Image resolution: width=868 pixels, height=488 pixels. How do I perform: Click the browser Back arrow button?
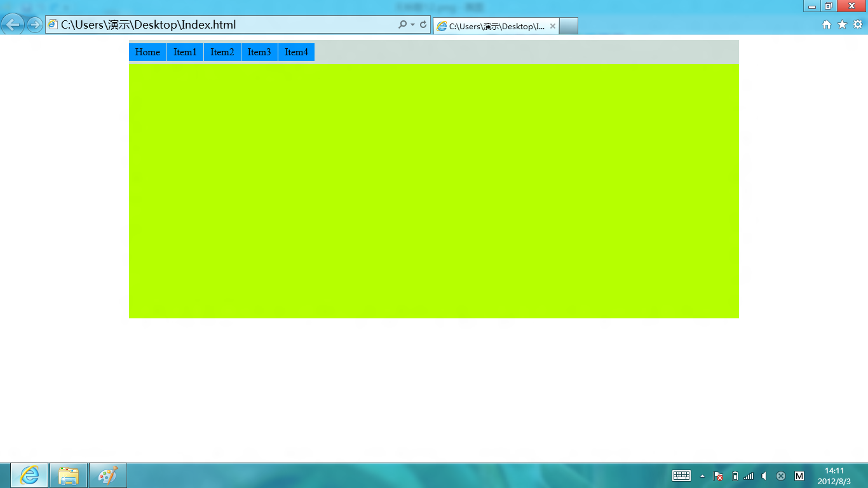pos(13,25)
